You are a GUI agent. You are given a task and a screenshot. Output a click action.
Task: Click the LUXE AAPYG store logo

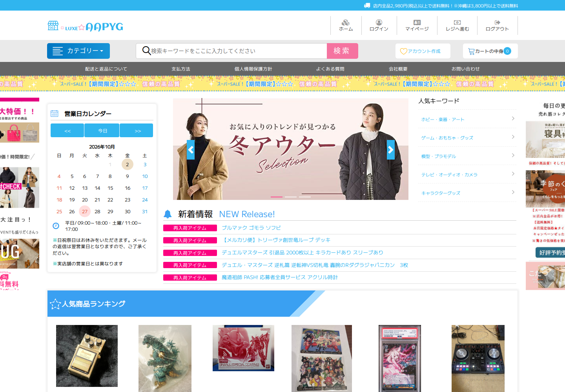point(85,26)
